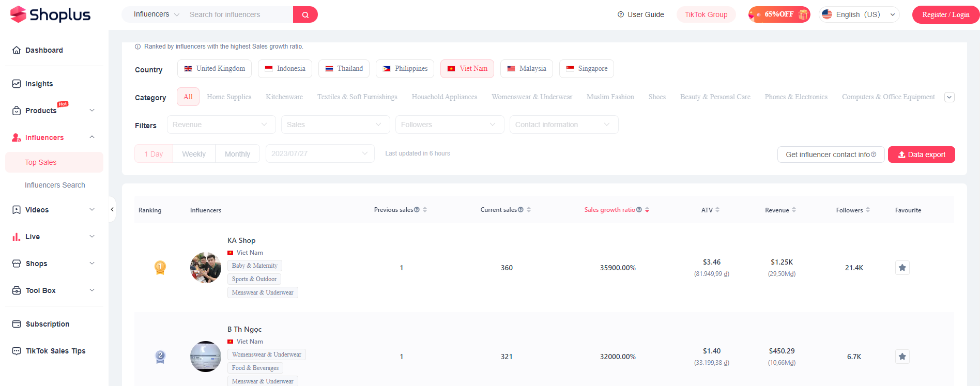Open the Revenue filter dropdown
Screen dimensions: 980x386
coord(221,125)
